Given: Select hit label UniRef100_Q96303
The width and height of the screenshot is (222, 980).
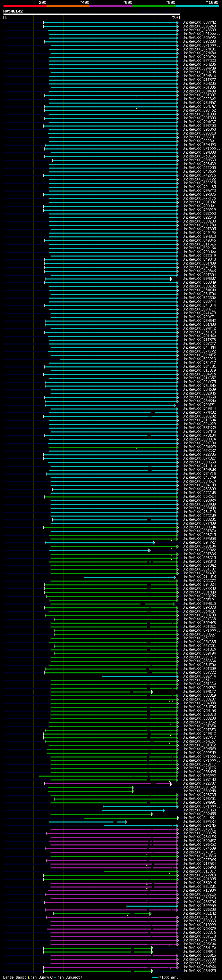Looking at the screenshot, I should click(199, 129).
